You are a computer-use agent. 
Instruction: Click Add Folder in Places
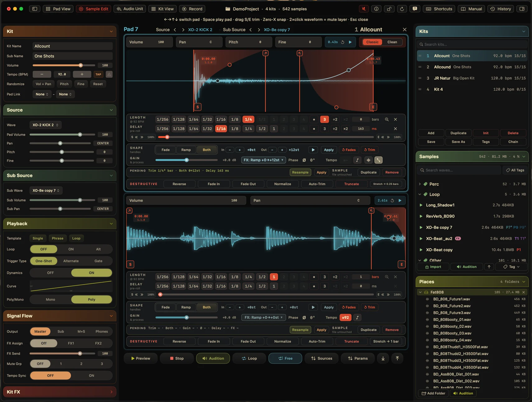coord(433,393)
